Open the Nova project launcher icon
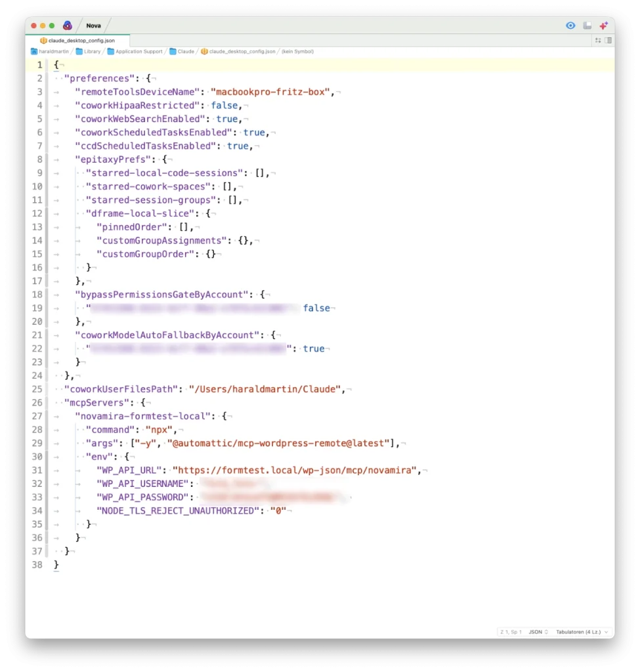640x672 pixels. click(68, 26)
